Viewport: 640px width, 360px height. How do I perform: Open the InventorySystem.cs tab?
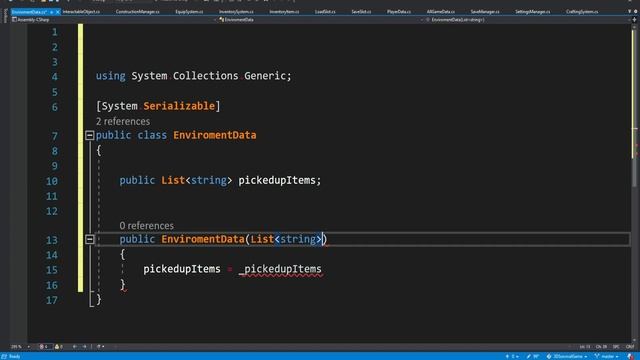[x=236, y=12]
